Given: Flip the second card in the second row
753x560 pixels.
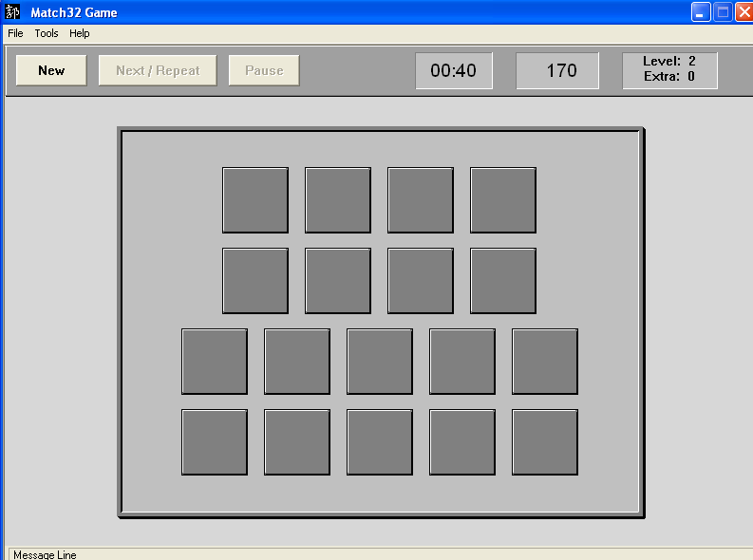Looking at the screenshot, I should pos(338,281).
